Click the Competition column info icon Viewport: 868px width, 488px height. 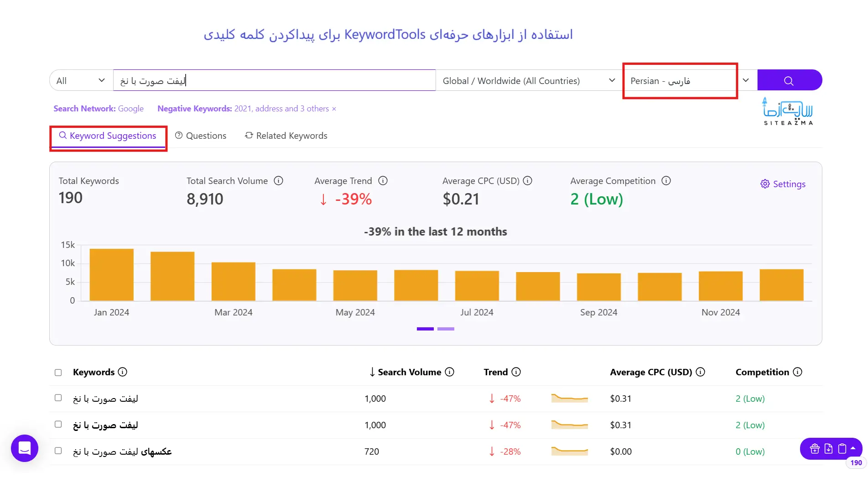pyautogui.click(x=797, y=372)
